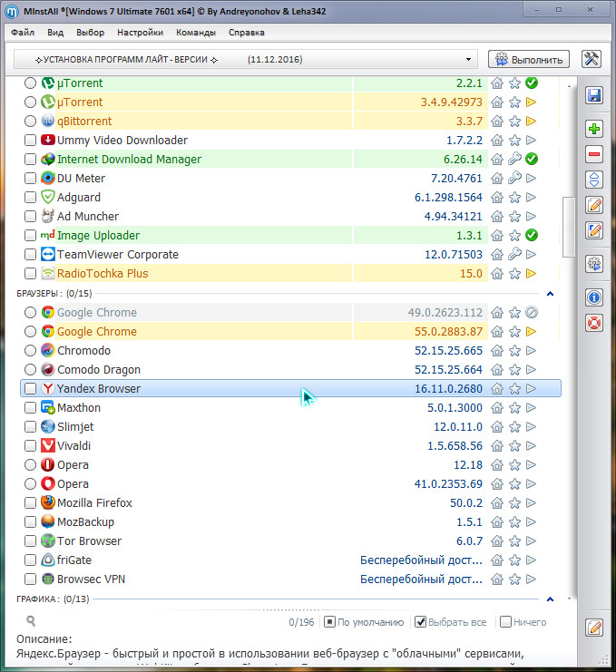Check the Tor Browser checkbox
Screen dimensions: 616x672
pos(30,541)
